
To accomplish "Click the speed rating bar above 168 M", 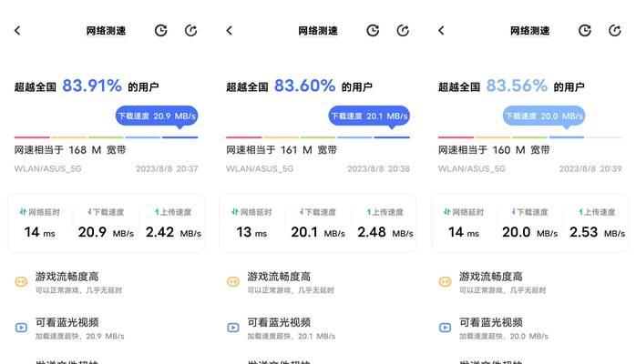I will (106, 137).
